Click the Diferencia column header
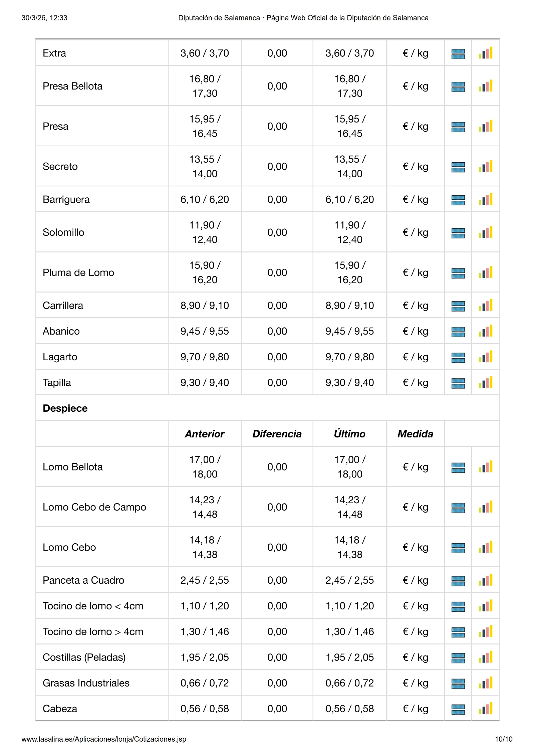 click(x=277, y=434)
